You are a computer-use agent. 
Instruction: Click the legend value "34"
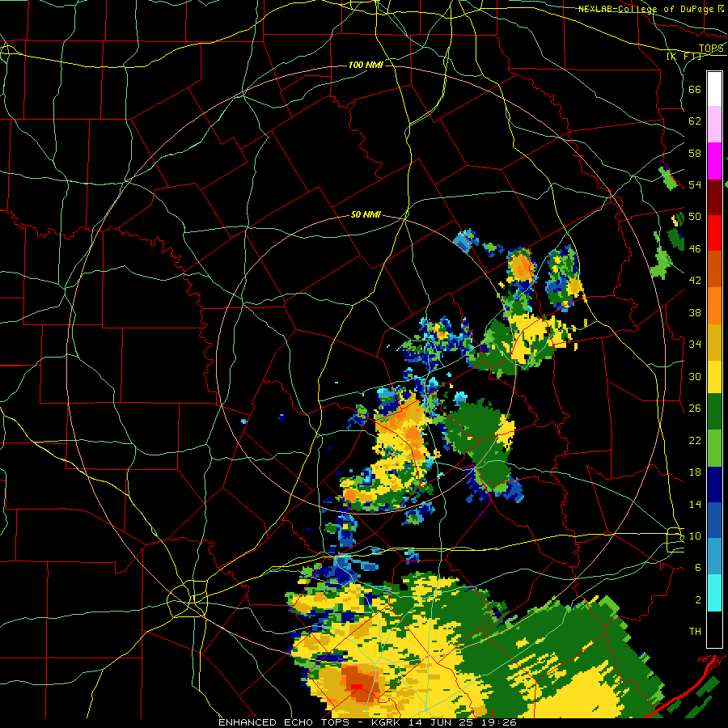(x=695, y=344)
